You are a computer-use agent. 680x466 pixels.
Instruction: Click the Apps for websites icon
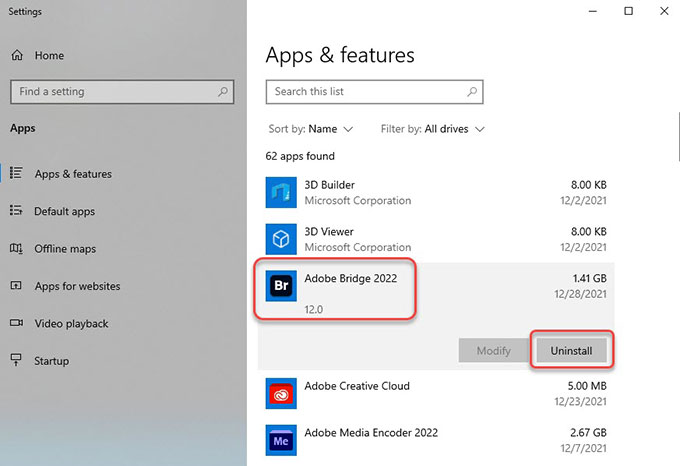16,285
